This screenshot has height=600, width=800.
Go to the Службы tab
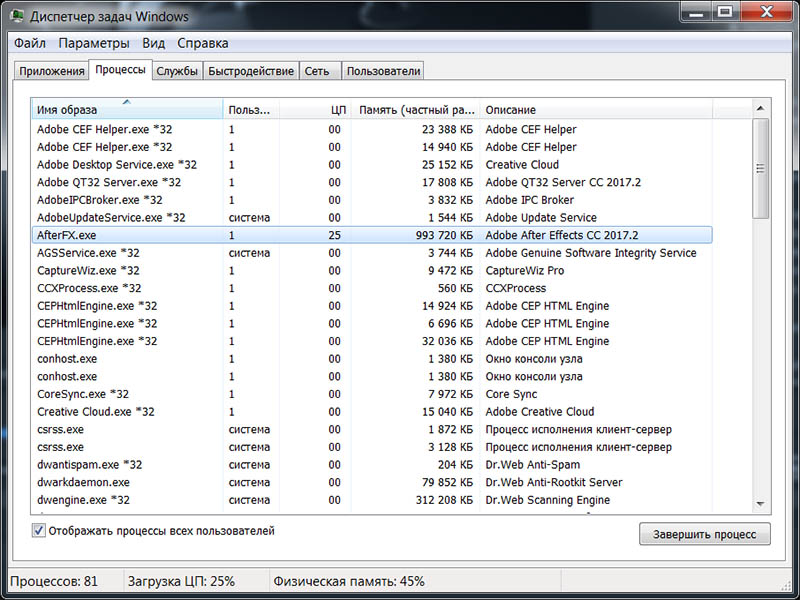tap(177, 71)
